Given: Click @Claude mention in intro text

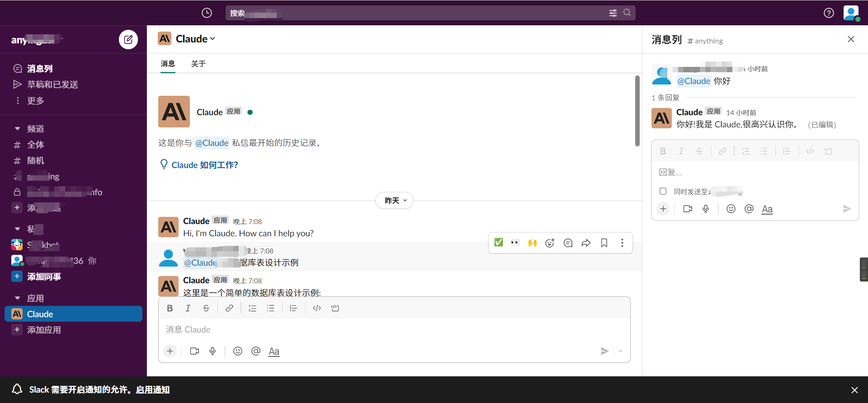Looking at the screenshot, I should [212, 143].
